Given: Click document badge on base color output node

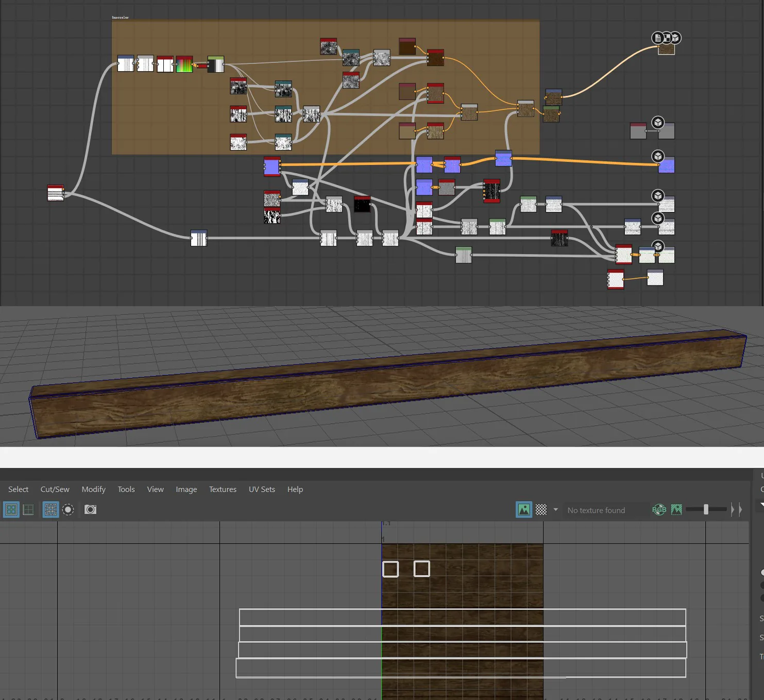Looking at the screenshot, I should (x=657, y=38).
